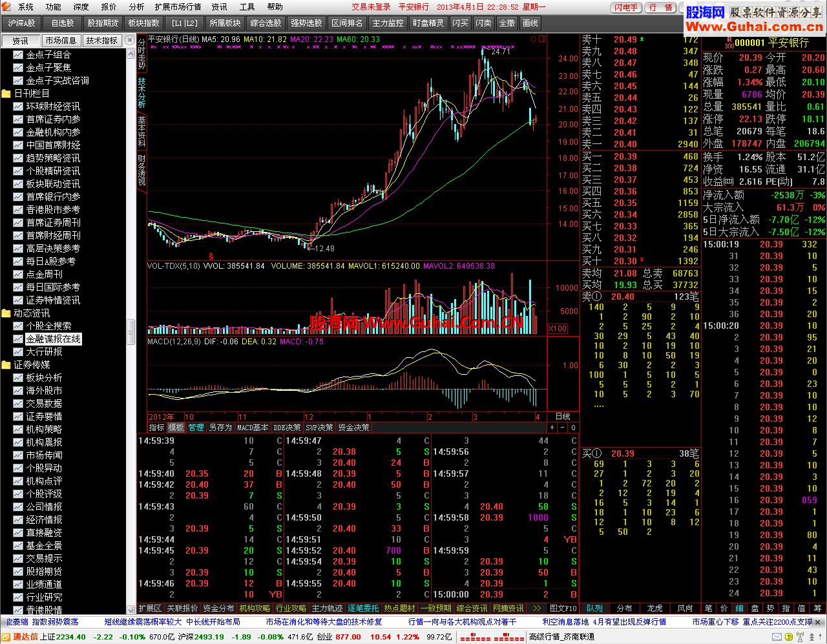Click the folder icon of 动态资讯
This screenshot has width=827, height=644.
tap(6, 313)
